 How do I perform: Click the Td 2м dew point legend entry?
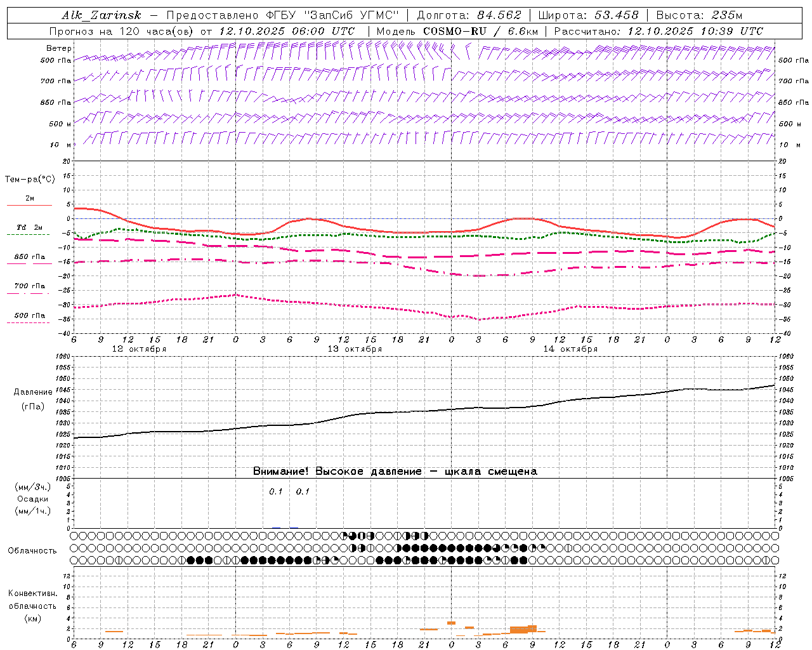30,227
